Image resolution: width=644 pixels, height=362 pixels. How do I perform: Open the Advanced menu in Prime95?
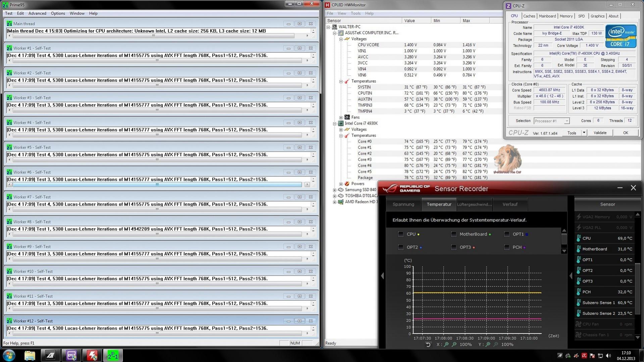pyautogui.click(x=37, y=13)
